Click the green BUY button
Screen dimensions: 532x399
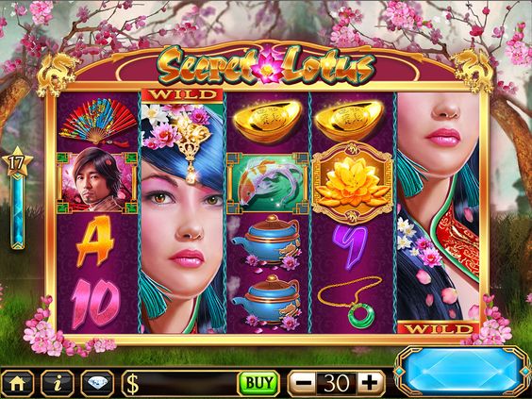(x=258, y=383)
